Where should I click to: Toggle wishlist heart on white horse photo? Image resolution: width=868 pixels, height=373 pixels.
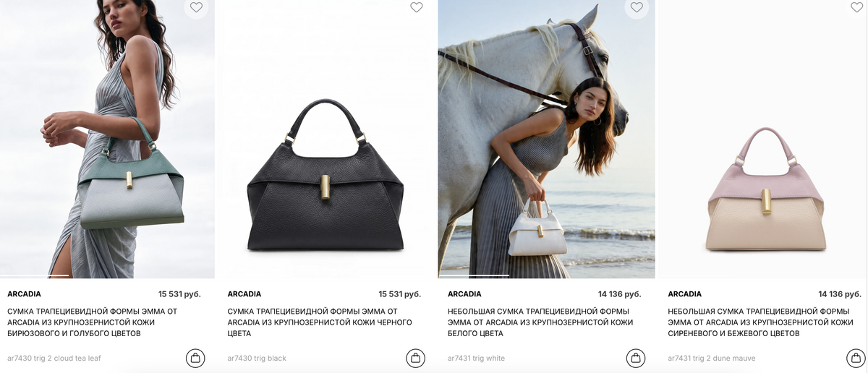(637, 7)
